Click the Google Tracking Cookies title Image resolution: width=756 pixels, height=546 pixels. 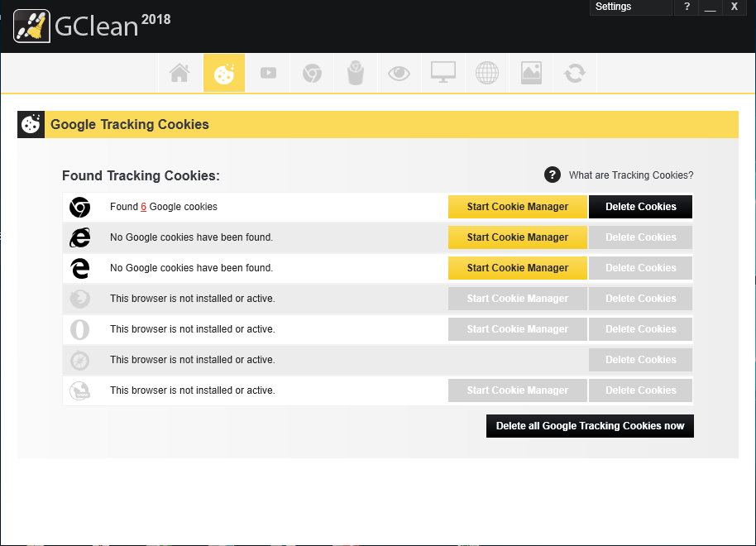(x=130, y=124)
